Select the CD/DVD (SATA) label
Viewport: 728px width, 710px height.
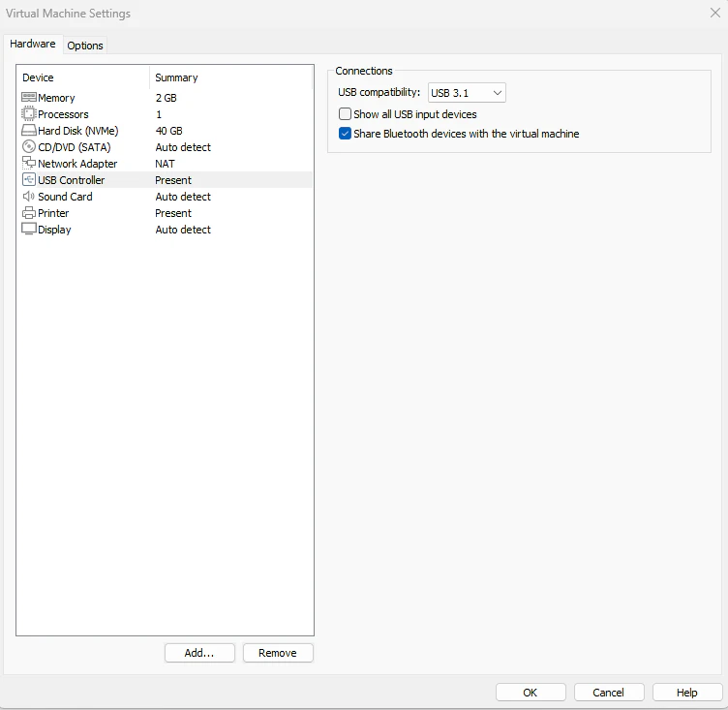point(75,147)
